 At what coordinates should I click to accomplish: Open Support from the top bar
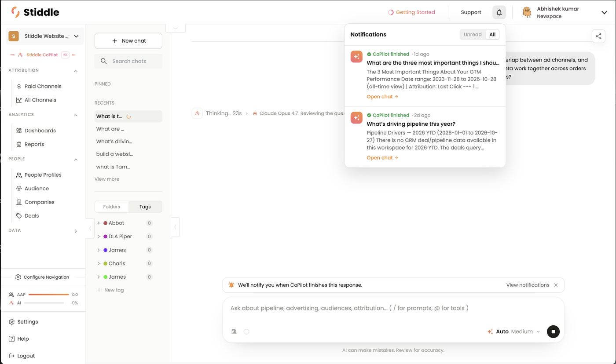(471, 12)
